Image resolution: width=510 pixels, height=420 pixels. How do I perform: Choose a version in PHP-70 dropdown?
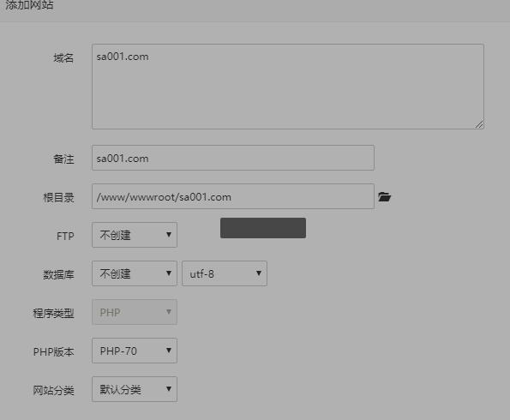(135, 351)
